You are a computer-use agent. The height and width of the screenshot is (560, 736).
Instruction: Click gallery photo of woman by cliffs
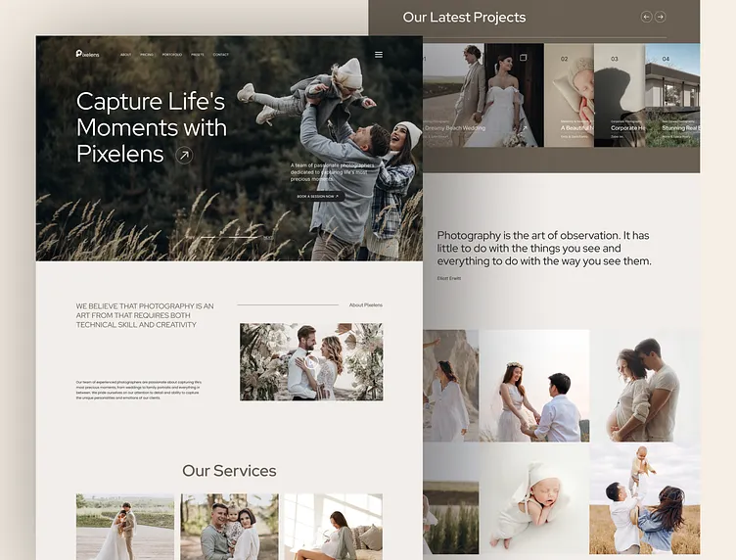tap(451, 386)
